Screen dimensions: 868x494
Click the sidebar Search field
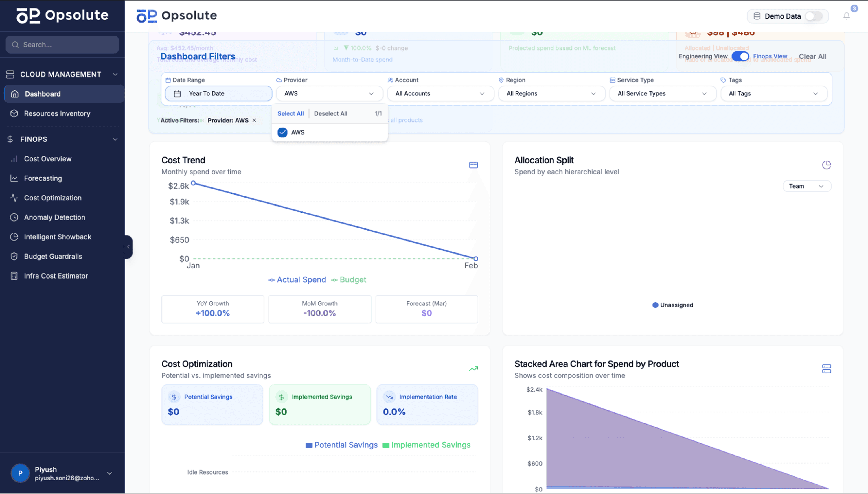(62, 45)
